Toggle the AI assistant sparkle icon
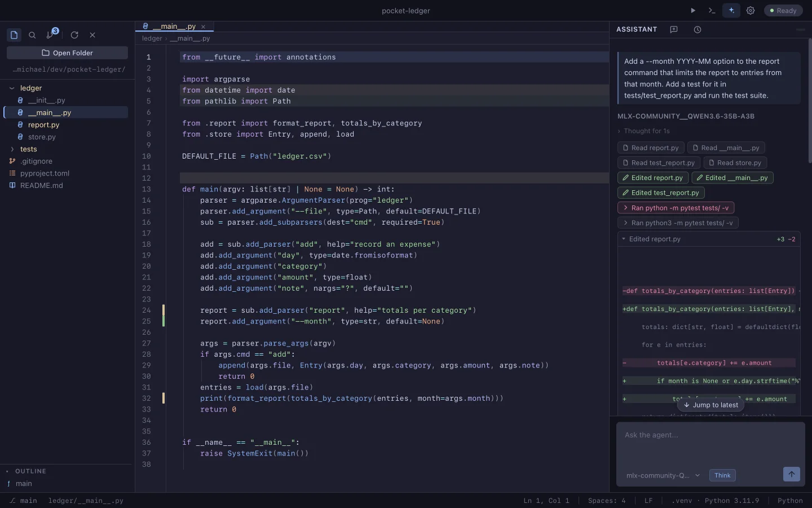This screenshot has height=508, width=812. point(731,10)
